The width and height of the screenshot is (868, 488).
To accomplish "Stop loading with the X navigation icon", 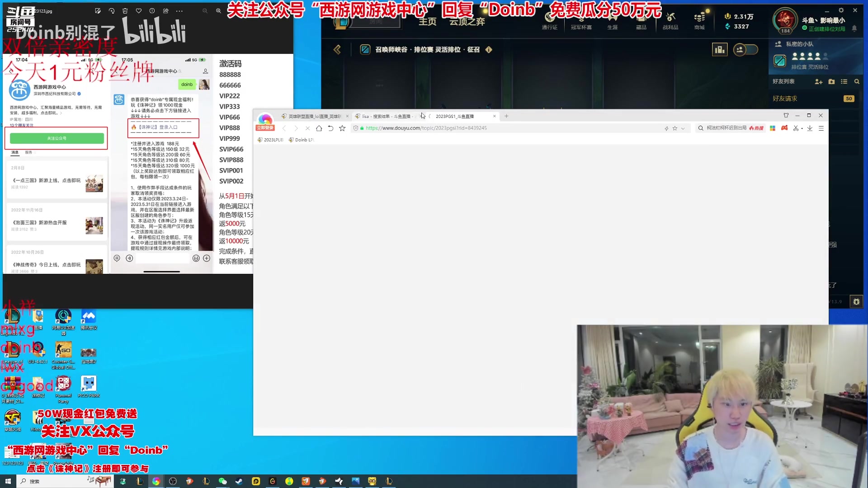I will tap(307, 128).
